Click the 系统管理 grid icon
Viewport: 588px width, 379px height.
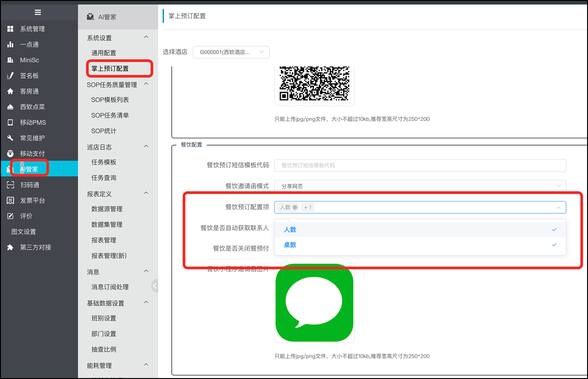pyautogui.click(x=10, y=29)
